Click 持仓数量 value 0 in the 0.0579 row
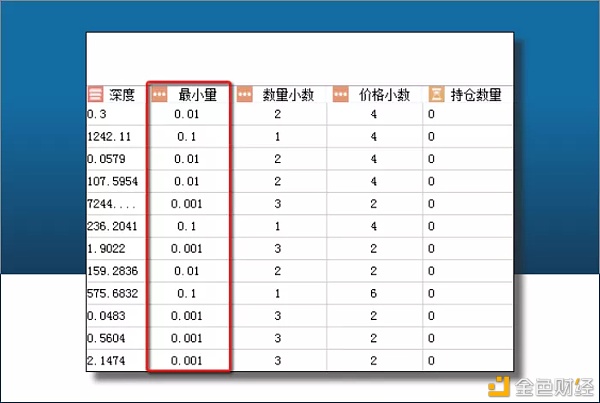The image size is (600, 403). tap(431, 159)
